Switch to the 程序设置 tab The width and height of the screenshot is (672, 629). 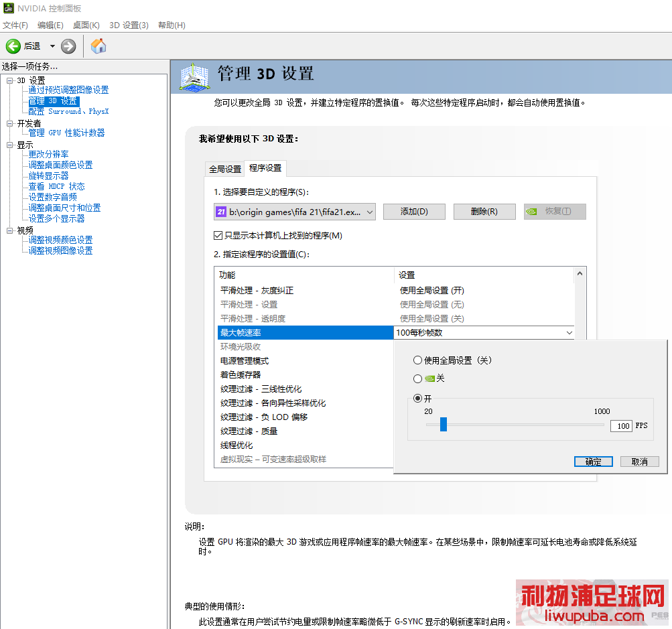click(x=265, y=168)
